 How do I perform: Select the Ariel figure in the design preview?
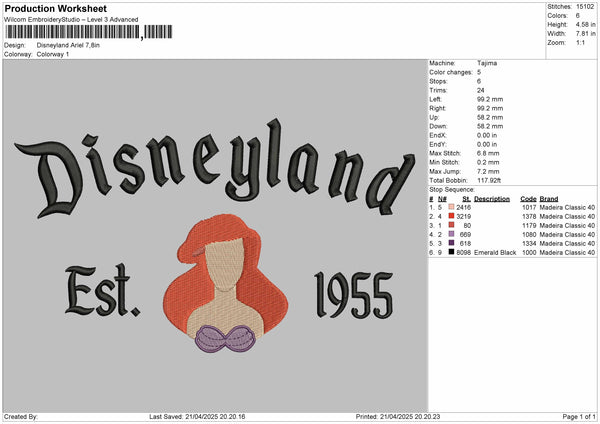click(226, 283)
